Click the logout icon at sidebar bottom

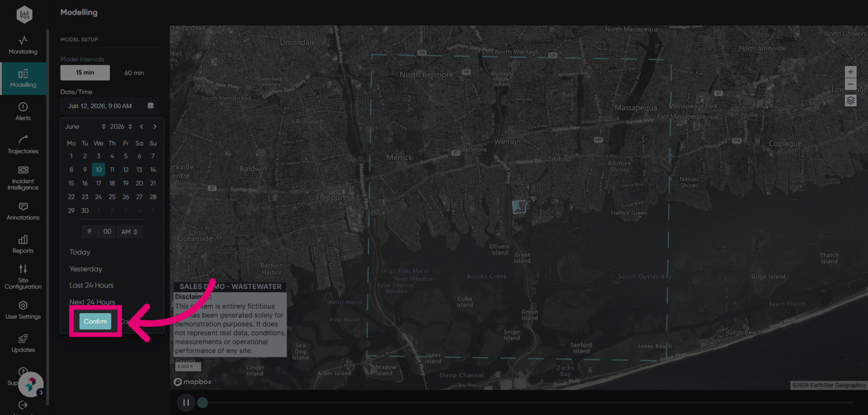[23, 405]
